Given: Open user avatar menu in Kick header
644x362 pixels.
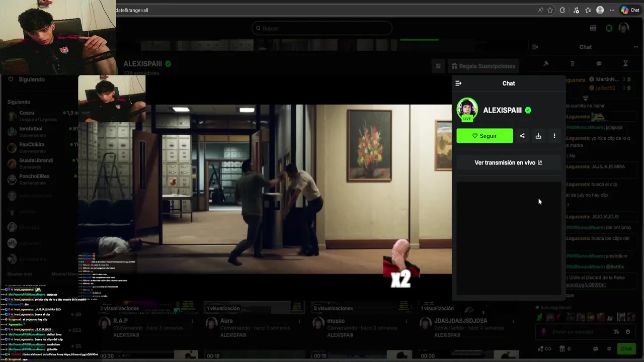Looking at the screenshot, I should pos(624,28).
